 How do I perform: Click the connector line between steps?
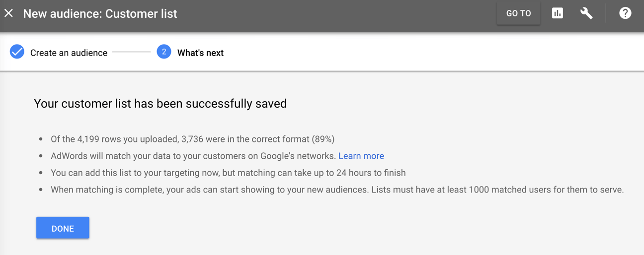[x=132, y=52]
